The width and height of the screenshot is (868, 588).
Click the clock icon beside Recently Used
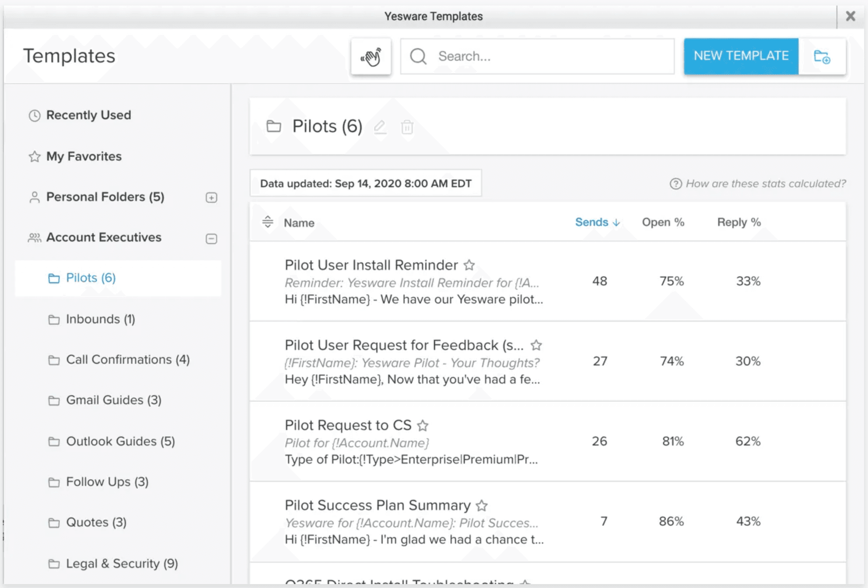(x=34, y=115)
